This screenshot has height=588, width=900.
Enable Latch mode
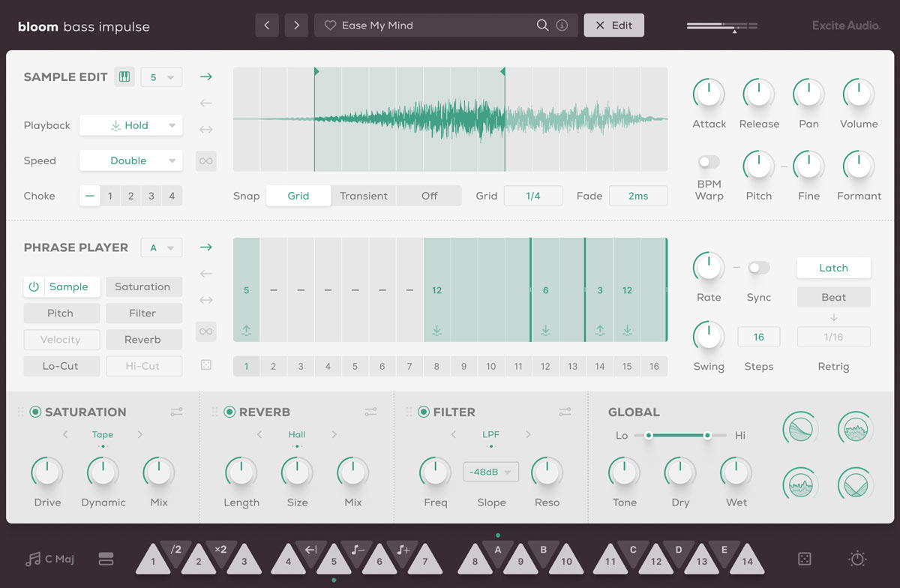point(833,268)
